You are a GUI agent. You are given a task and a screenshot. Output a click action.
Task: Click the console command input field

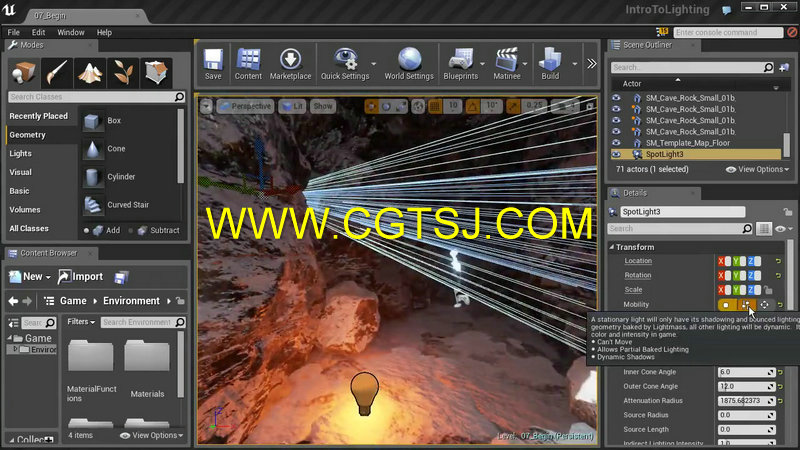[728, 32]
